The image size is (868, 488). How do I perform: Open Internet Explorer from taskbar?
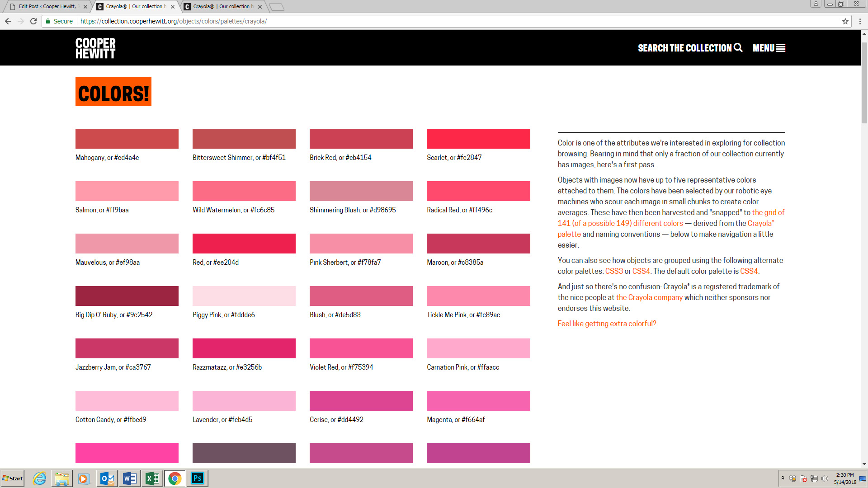click(40, 478)
